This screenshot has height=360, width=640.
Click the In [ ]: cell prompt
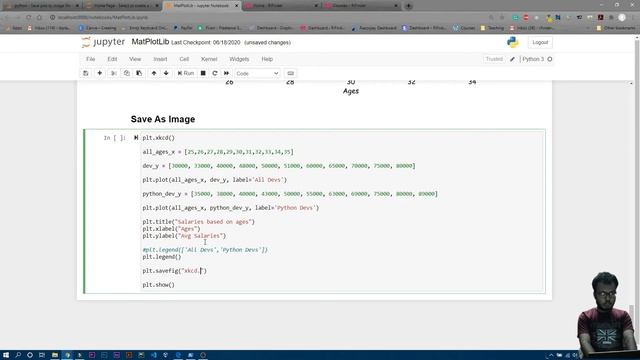pos(114,138)
